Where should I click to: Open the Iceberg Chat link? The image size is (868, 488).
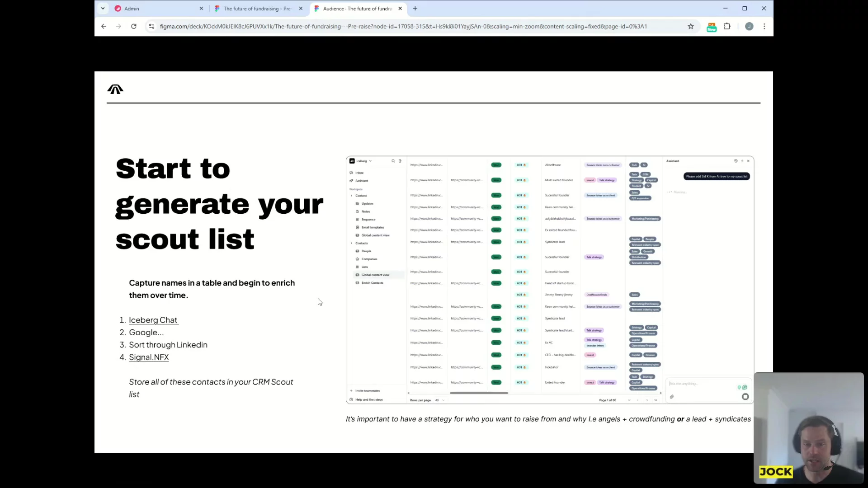[x=153, y=320]
